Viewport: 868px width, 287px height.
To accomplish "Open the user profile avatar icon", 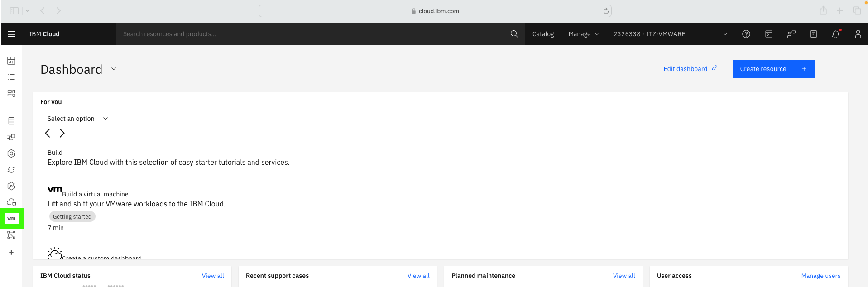I will point(858,34).
